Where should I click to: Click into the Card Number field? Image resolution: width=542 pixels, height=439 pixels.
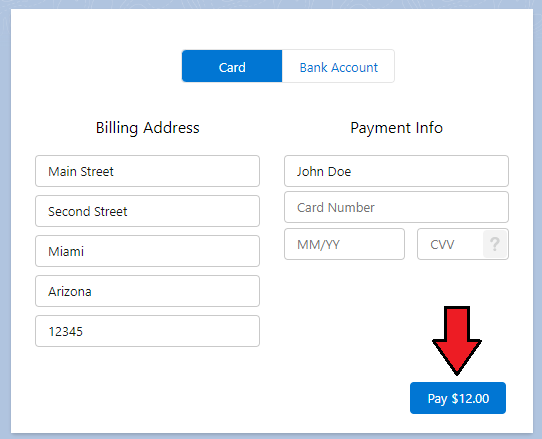(x=396, y=207)
